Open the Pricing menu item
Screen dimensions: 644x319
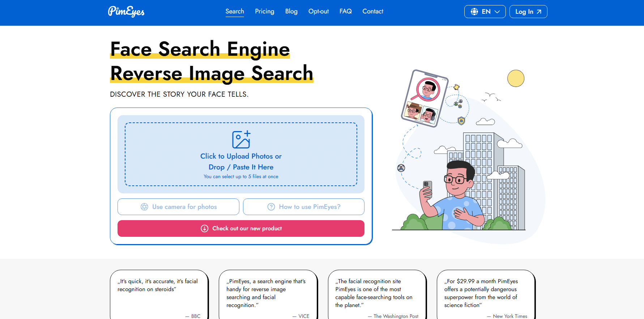coord(264,11)
